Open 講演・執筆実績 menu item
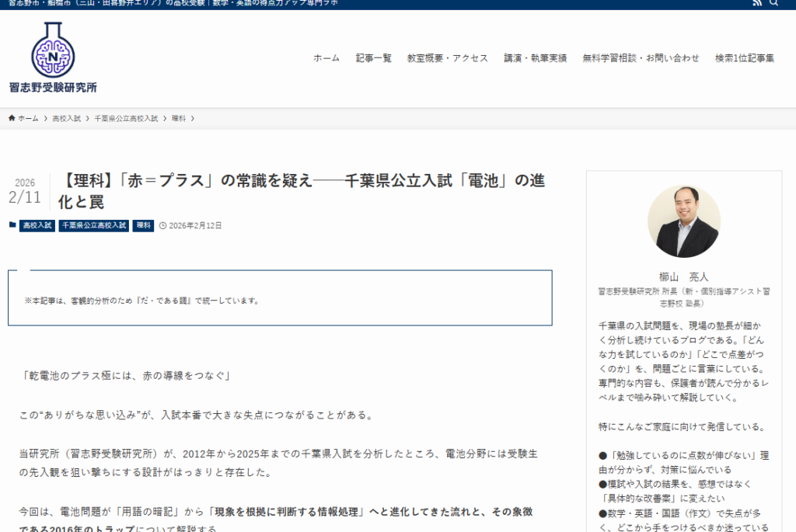 tap(536, 58)
